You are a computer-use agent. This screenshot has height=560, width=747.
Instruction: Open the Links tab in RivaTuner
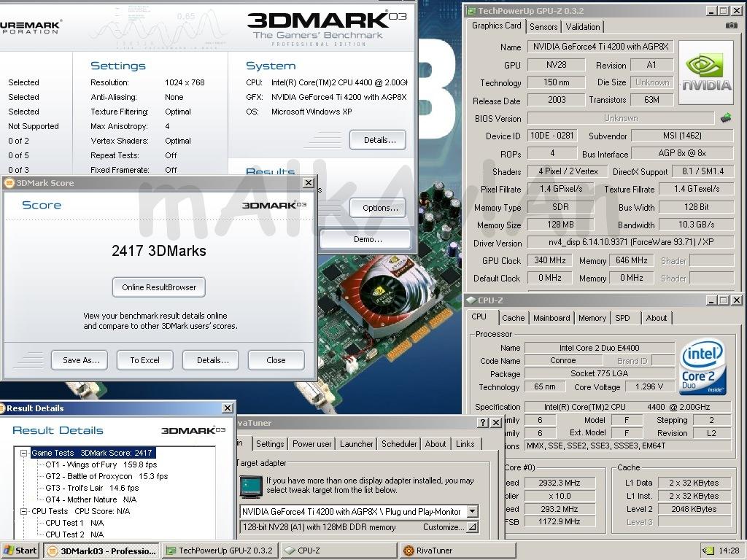click(x=465, y=444)
